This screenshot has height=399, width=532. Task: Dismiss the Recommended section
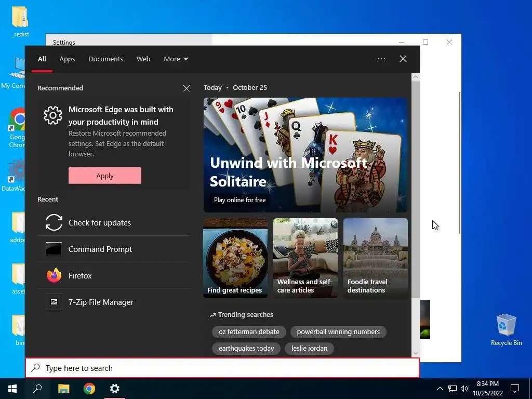pyautogui.click(x=187, y=88)
